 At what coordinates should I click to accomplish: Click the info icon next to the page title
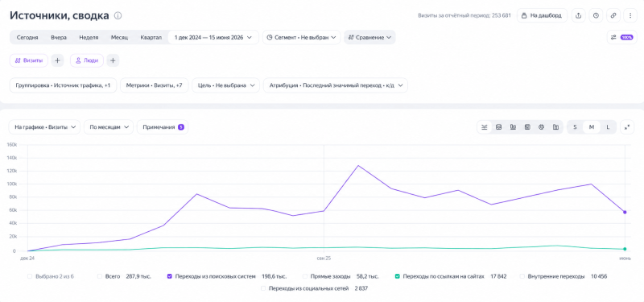118,15
